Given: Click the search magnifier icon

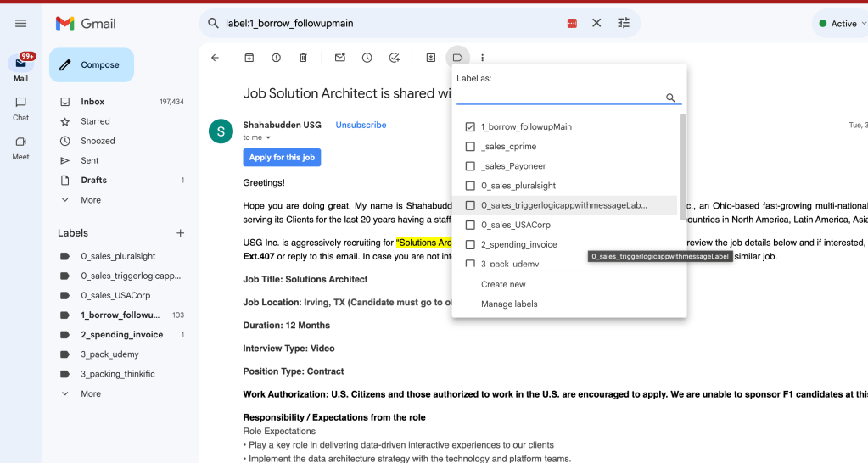Looking at the screenshot, I should (213, 23).
